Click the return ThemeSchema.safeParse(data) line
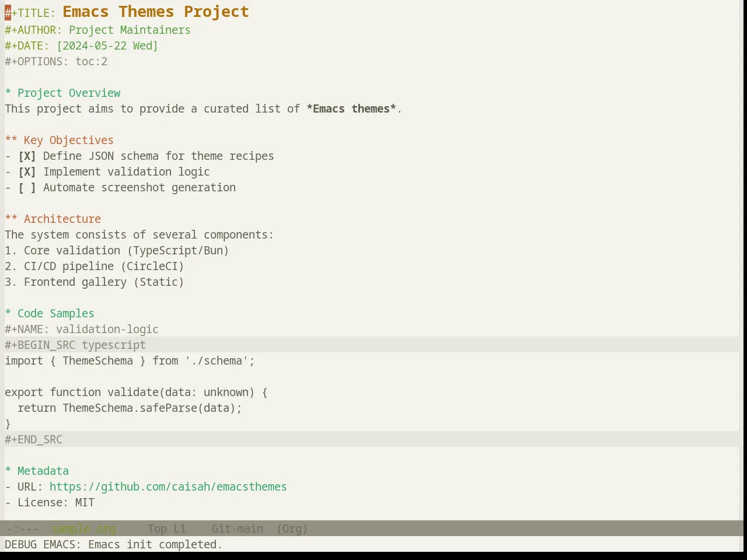Screen dimensions: 747x560 coord(130,408)
